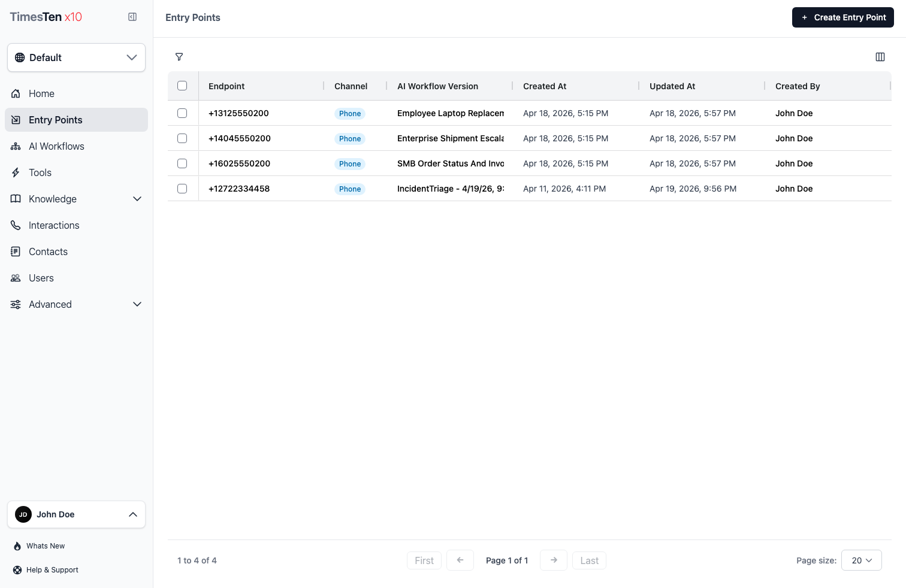Click the Phone badge in +12722334458 row
Viewport: 906px width, 588px height.
[x=350, y=189]
